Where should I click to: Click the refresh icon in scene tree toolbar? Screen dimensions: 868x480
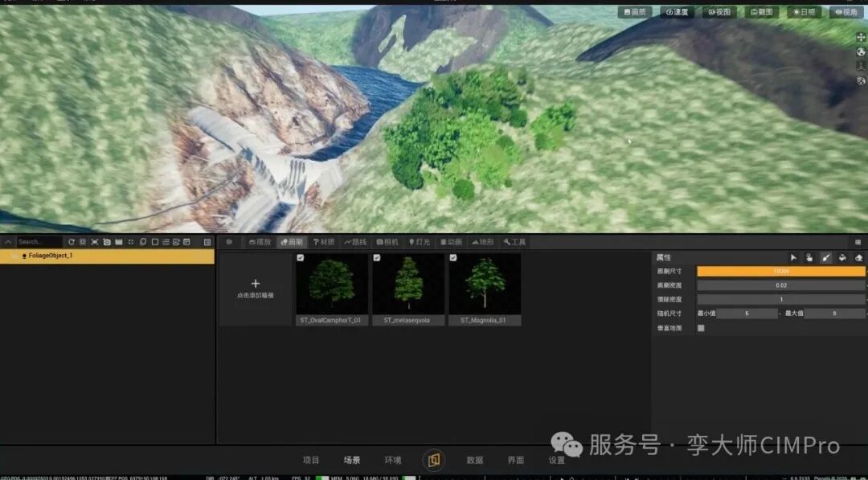point(72,242)
